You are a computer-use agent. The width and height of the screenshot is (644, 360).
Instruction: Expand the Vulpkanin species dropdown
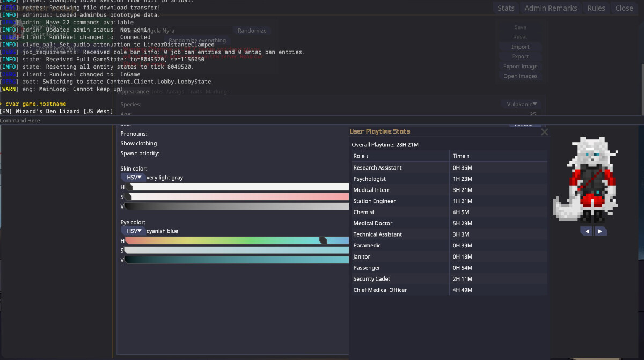coord(522,104)
